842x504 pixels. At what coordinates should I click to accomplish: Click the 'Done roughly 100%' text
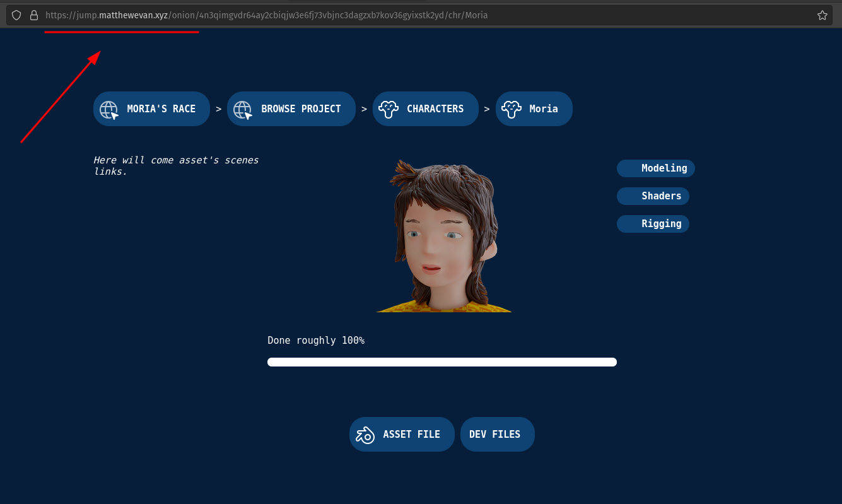coord(316,341)
